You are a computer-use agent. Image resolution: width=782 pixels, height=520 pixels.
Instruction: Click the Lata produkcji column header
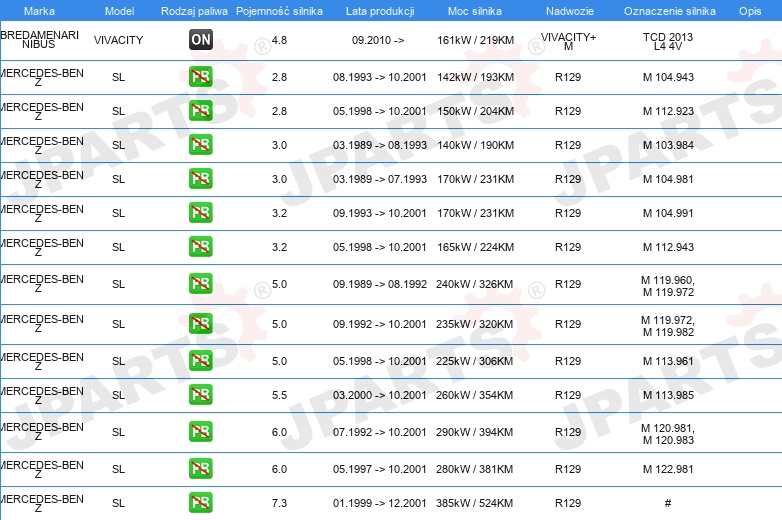pyautogui.click(x=380, y=11)
